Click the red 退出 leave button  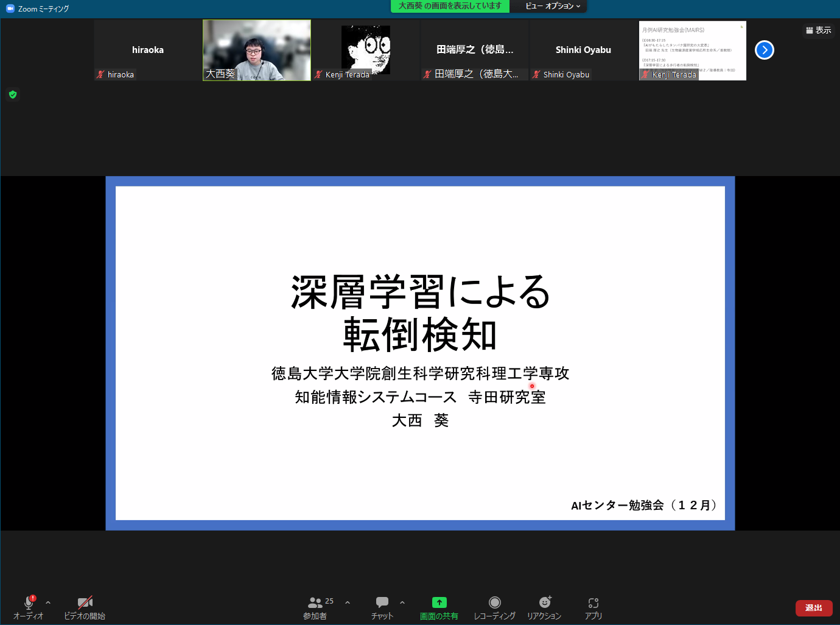813,608
